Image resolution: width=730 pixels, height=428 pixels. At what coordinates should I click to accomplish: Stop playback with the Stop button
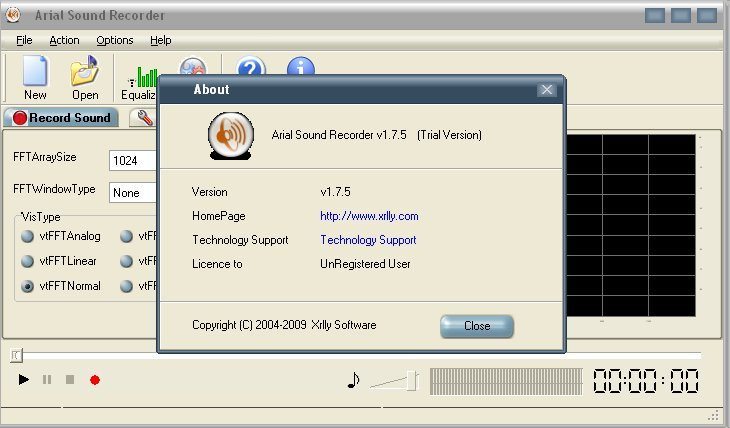(x=70, y=380)
